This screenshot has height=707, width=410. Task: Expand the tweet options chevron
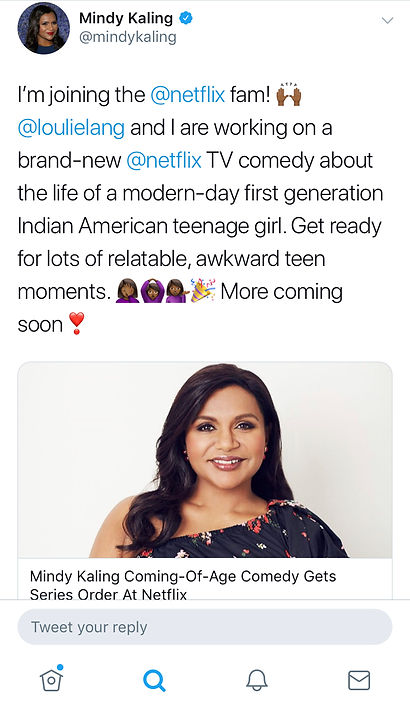387,20
